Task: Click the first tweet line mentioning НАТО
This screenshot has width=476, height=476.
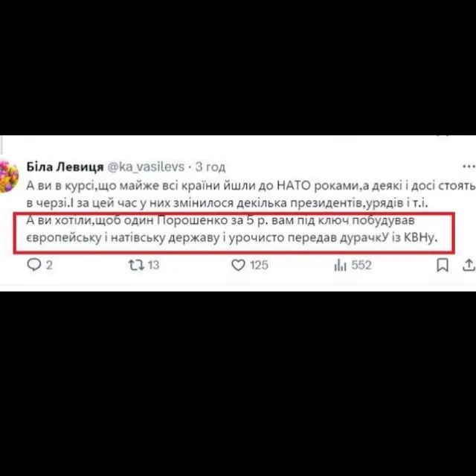Action: 251,185
